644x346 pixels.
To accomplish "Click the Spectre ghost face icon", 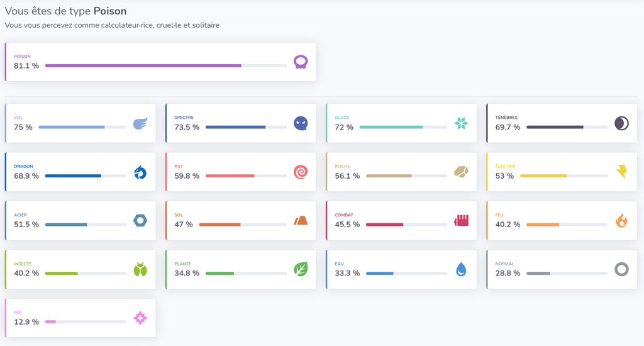I will point(301,123).
